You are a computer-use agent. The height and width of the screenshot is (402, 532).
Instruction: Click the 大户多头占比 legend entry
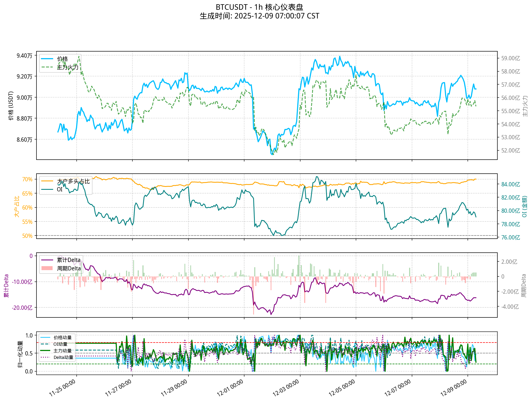pos(73,181)
